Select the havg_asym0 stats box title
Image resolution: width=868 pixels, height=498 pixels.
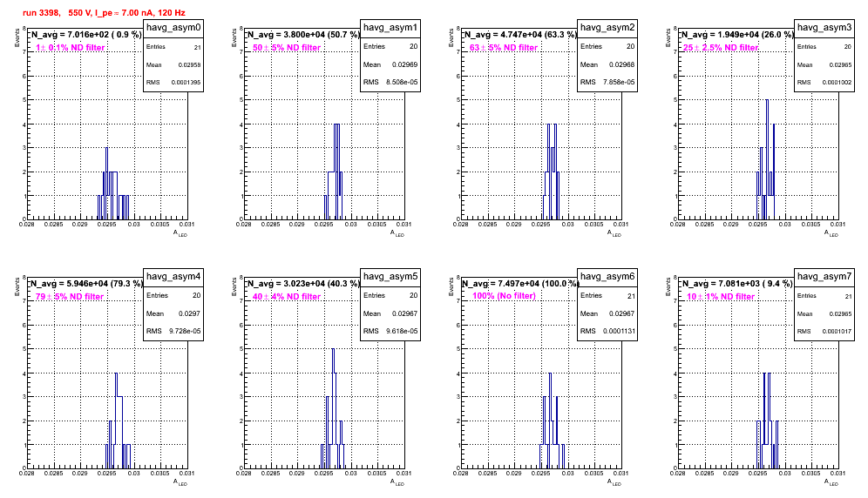click(x=173, y=28)
